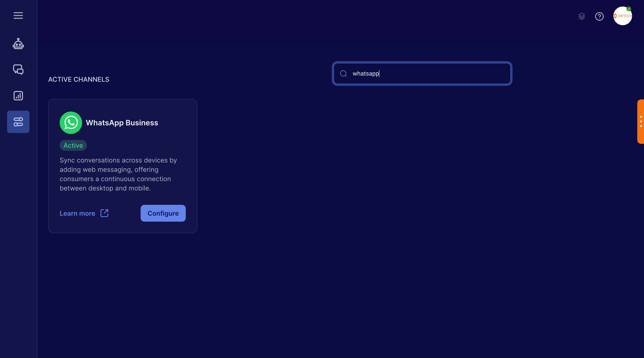
Task: Select the channel settings toggles icon
Action: click(18, 122)
